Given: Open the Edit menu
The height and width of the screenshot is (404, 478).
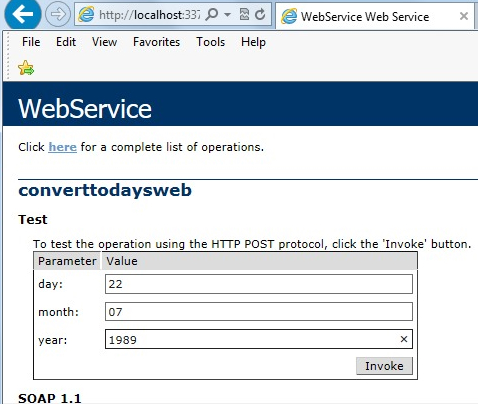Looking at the screenshot, I should click(x=66, y=42).
